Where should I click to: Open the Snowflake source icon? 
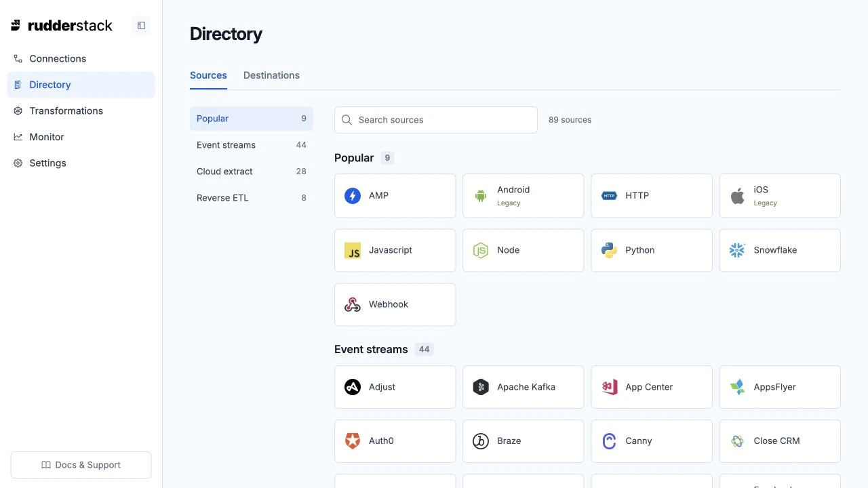click(737, 250)
